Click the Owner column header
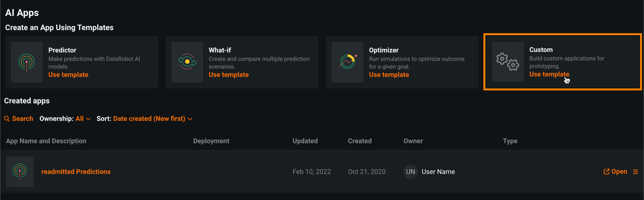Image resolution: width=644 pixels, height=200 pixels. pos(413,141)
